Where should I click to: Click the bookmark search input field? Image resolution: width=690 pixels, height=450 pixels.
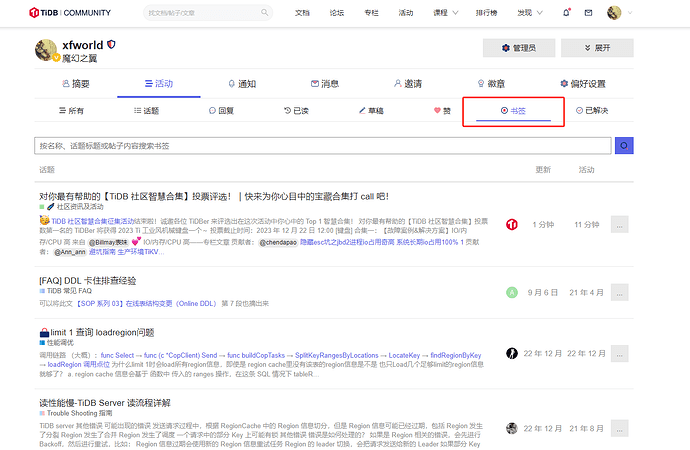322,146
